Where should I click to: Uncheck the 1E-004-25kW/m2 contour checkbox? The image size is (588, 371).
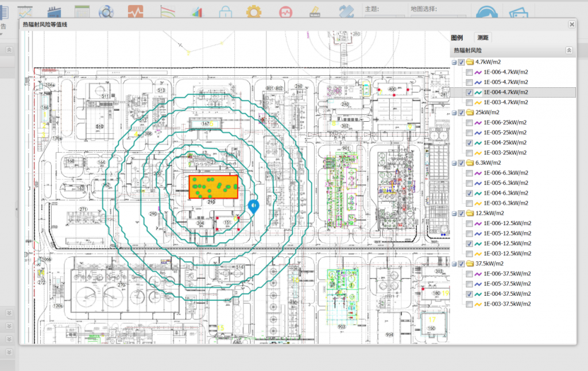470,143
